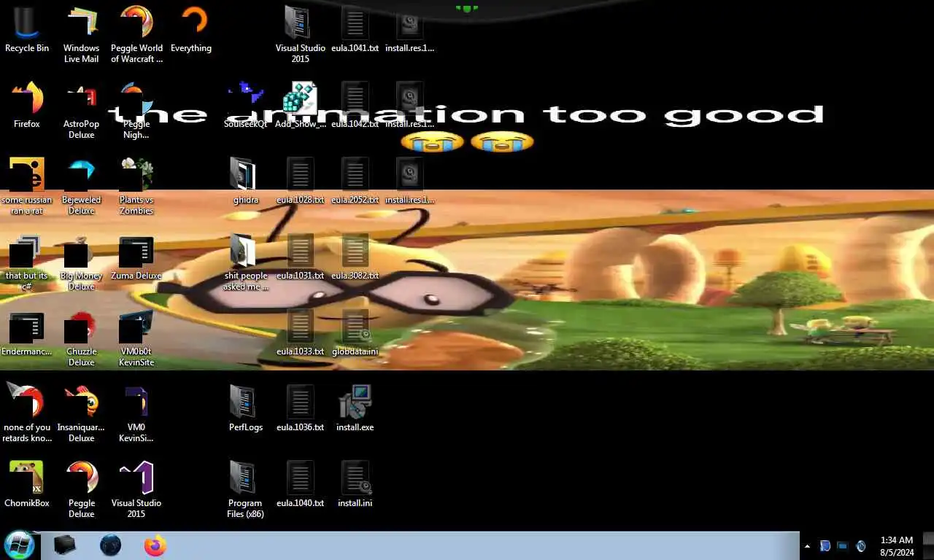Run the install.exe file
934x560 pixels.
(x=355, y=410)
